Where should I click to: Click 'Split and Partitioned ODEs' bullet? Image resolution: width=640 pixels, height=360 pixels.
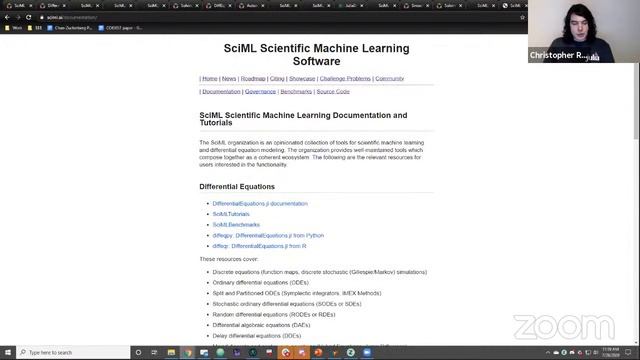pos(297,293)
